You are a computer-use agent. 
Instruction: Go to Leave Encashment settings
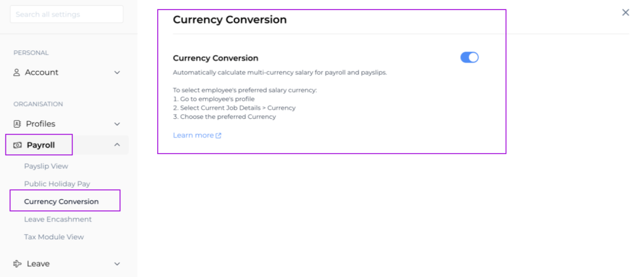58,219
